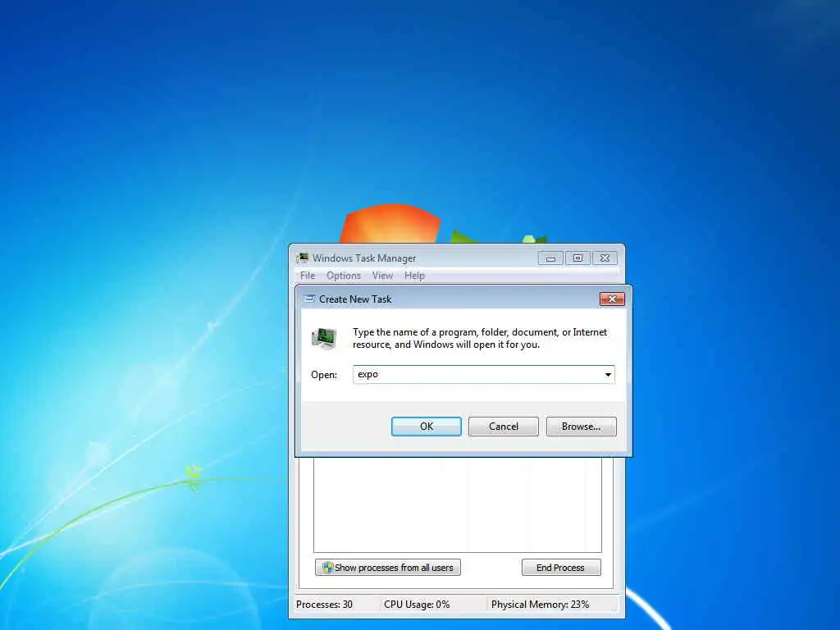Viewport: 840px width, 630px height.
Task: Expand the Open field dropdown arrow
Action: [608, 374]
